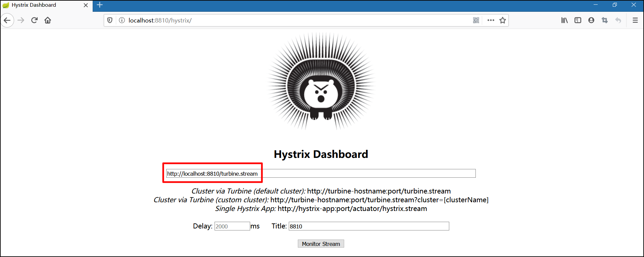Bookmark this page with the star icon
This screenshot has height=257, width=644.
(x=503, y=20)
